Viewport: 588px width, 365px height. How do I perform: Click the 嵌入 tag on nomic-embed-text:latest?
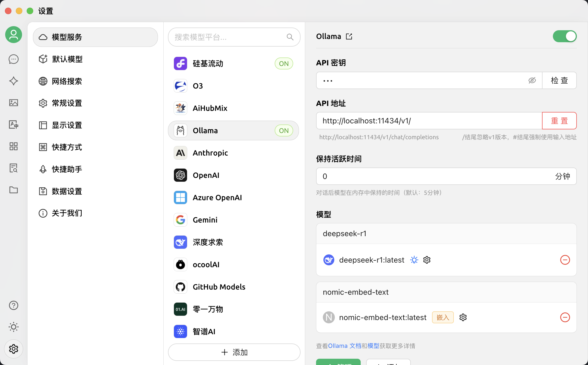point(443,317)
